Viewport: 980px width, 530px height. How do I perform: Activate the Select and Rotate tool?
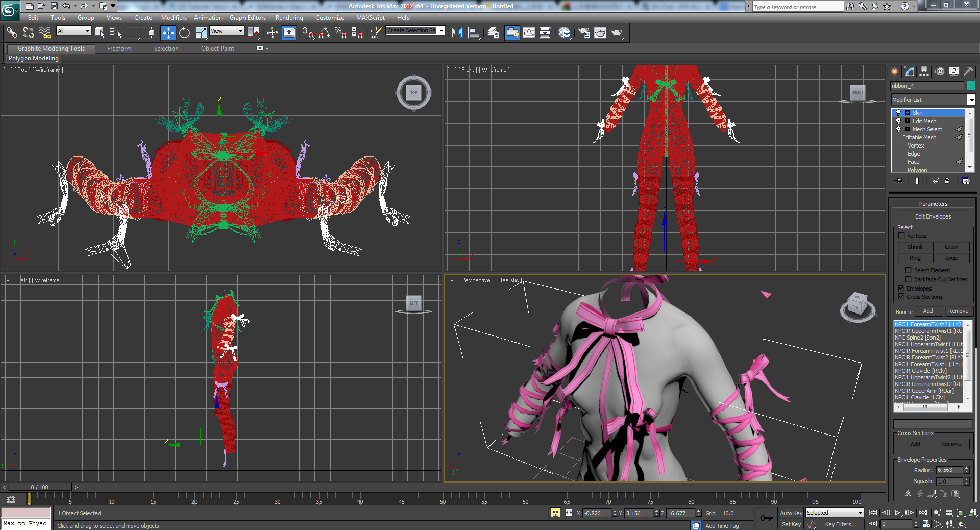click(x=184, y=33)
